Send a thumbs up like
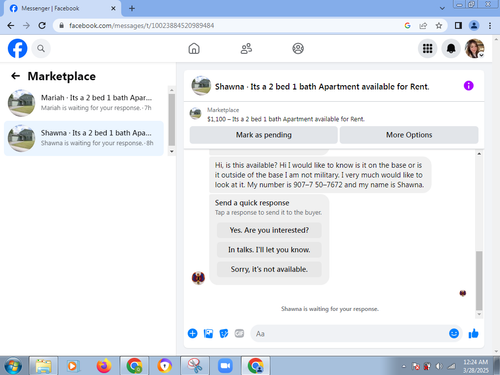500x375 pixels. click(x=473, y=333)
